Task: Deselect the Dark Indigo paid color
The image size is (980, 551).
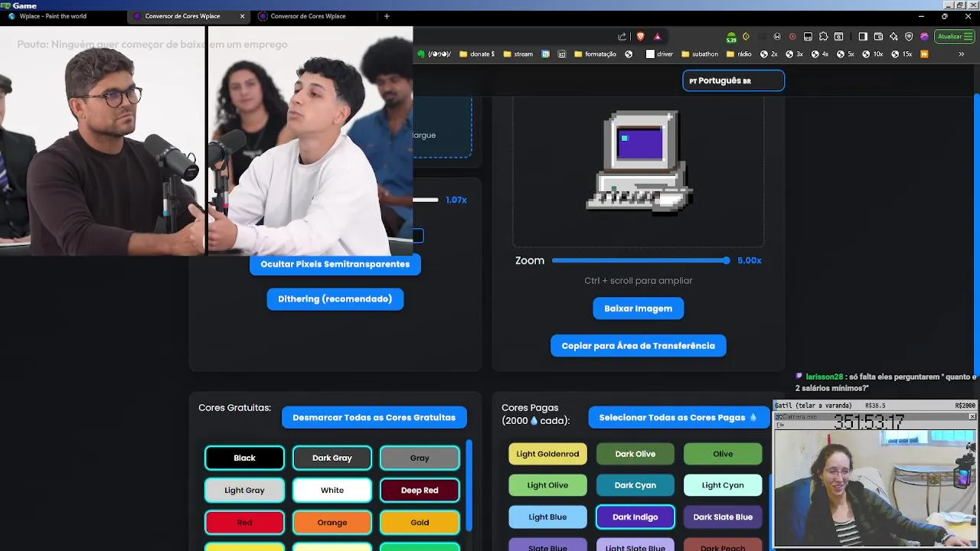Action: [635, 517]
